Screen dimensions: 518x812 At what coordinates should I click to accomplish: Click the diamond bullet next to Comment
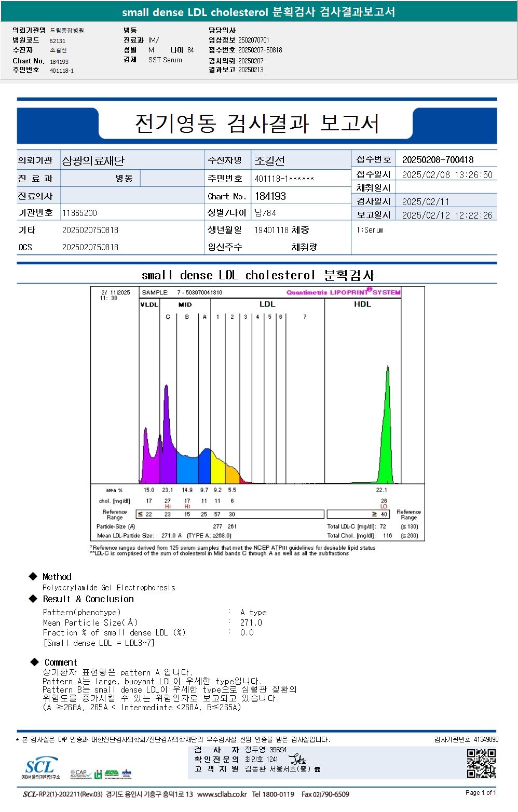click(35, 662)
